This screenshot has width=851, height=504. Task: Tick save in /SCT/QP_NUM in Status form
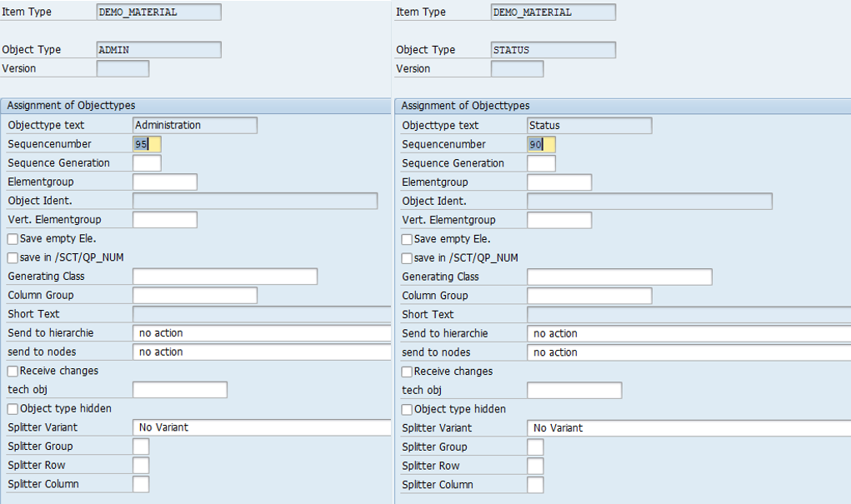[x=407, y=258]
